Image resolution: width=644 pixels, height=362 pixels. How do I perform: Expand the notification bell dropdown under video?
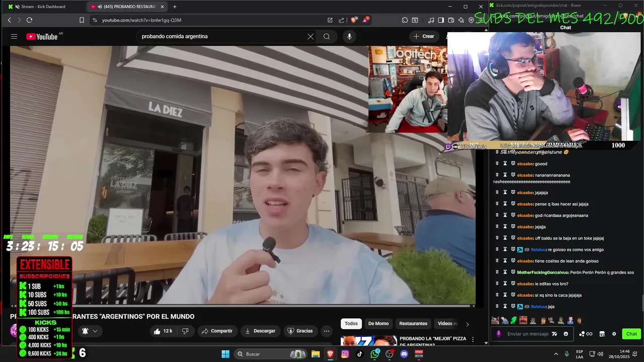(90, 331)
